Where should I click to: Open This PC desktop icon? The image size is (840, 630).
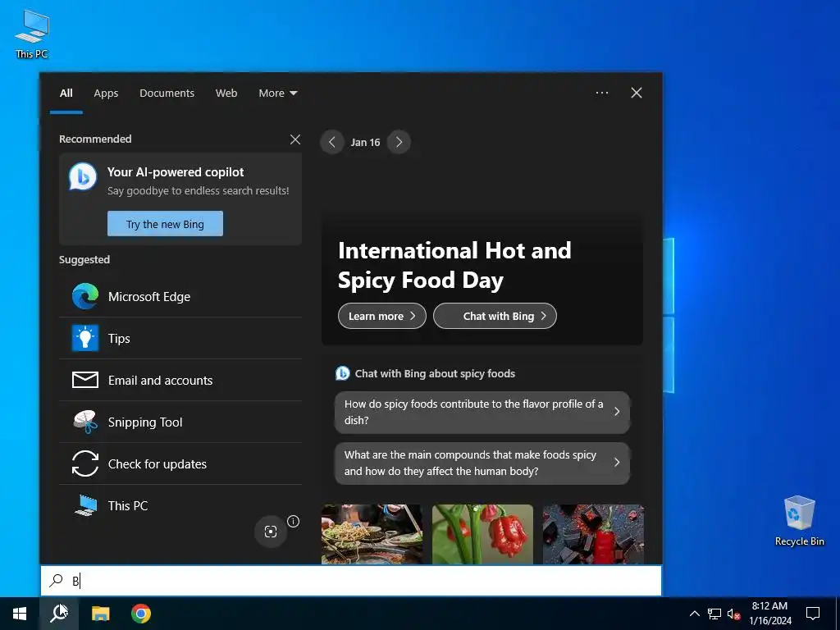[x=32, y=34]
